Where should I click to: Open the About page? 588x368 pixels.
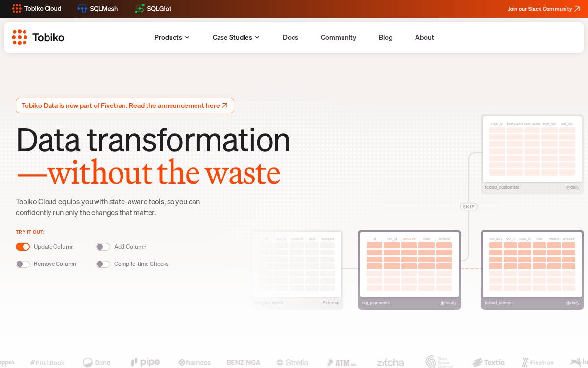click(x=424, y=37)
